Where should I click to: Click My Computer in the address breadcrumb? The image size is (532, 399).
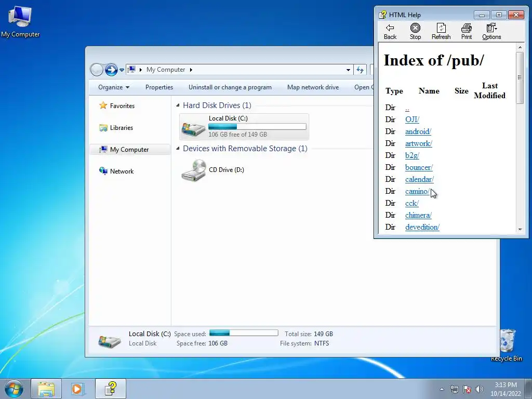(166, 70)
